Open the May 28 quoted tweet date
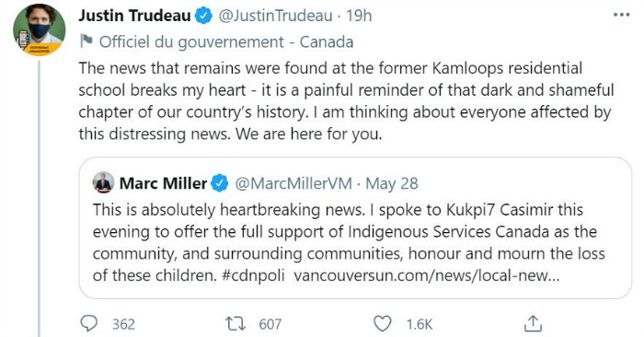644x337 pixels. tap(392, 184)
